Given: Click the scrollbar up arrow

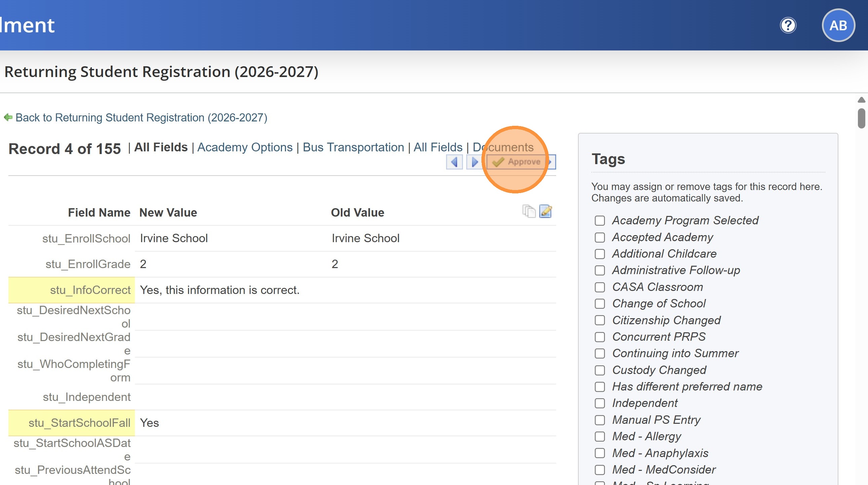Looking at the screenshot, I should tap(861, 100).
